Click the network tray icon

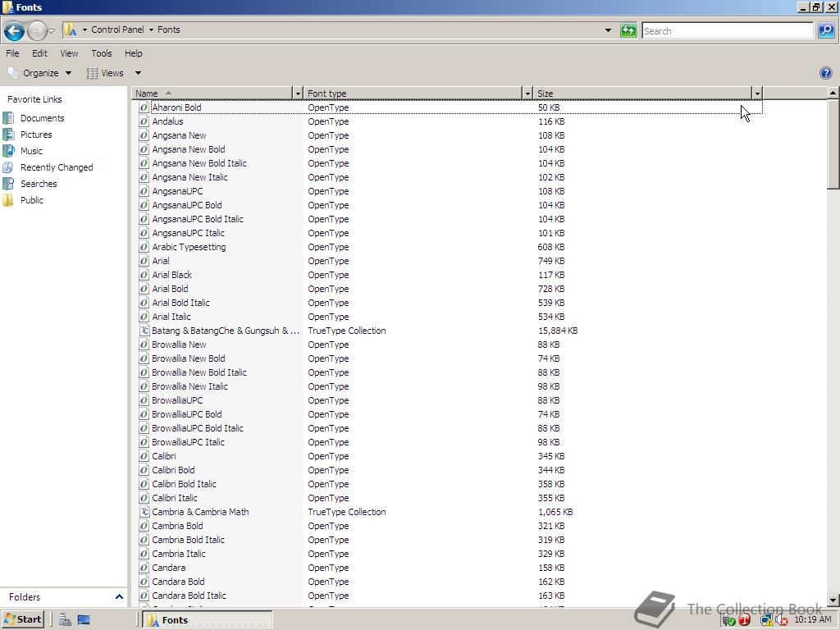click(767, 620)
